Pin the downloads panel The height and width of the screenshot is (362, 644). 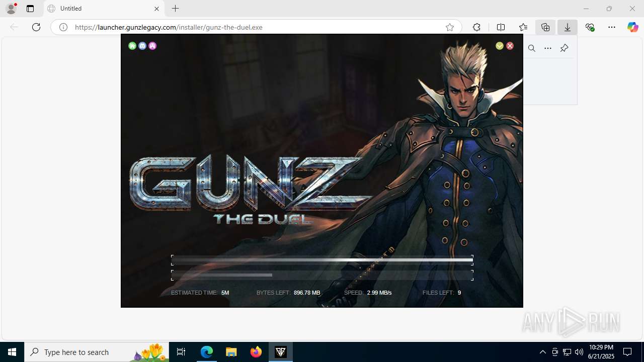564,48
